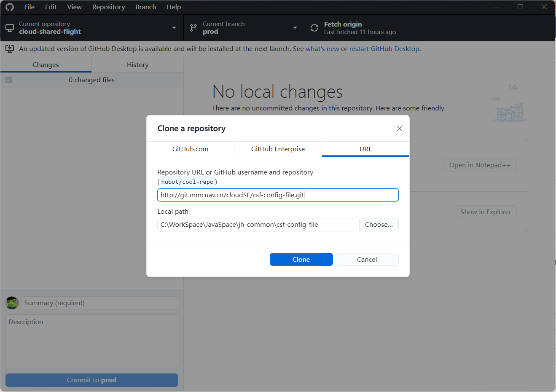Click the branch fork icon

[193, 27]
